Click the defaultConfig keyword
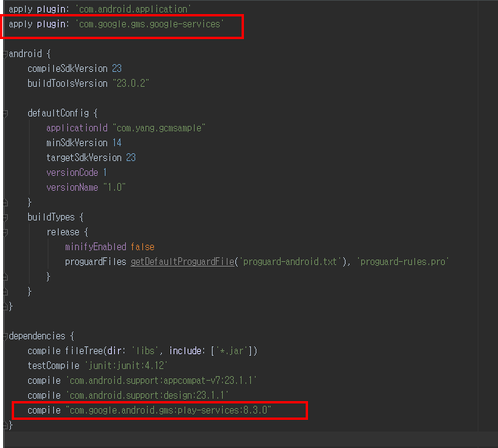 pyautogui.click(x=58, y=113)
